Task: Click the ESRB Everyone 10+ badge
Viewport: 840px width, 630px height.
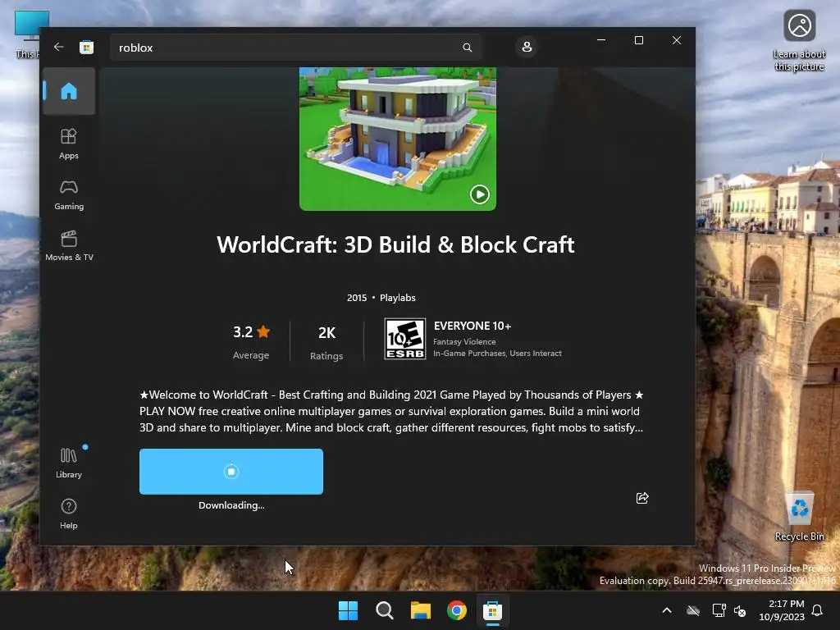Action: pos(405,339)
